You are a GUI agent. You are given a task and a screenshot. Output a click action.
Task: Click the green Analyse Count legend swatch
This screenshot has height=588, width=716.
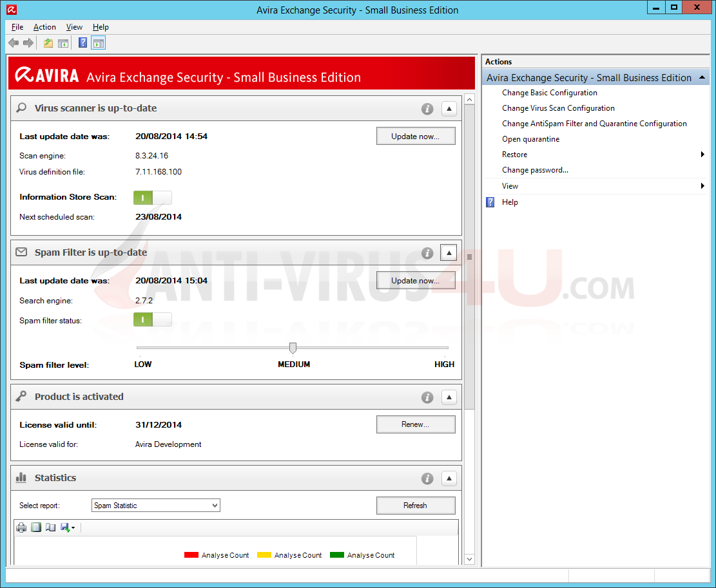pyautogui.click(x=337, y=555)
